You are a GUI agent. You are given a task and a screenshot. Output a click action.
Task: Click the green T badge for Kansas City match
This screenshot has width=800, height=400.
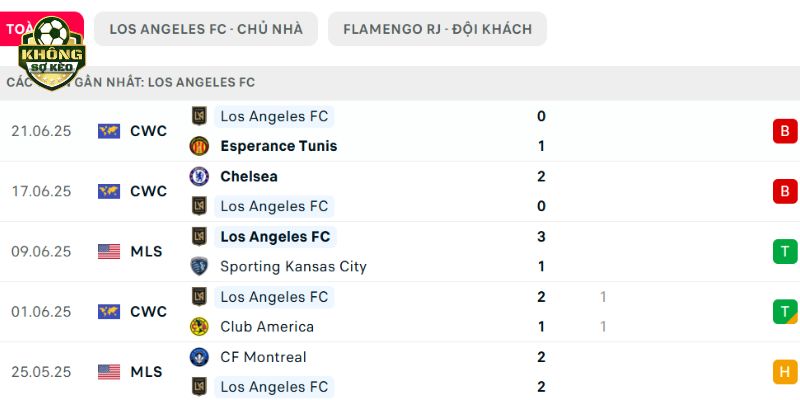point(785,252)
